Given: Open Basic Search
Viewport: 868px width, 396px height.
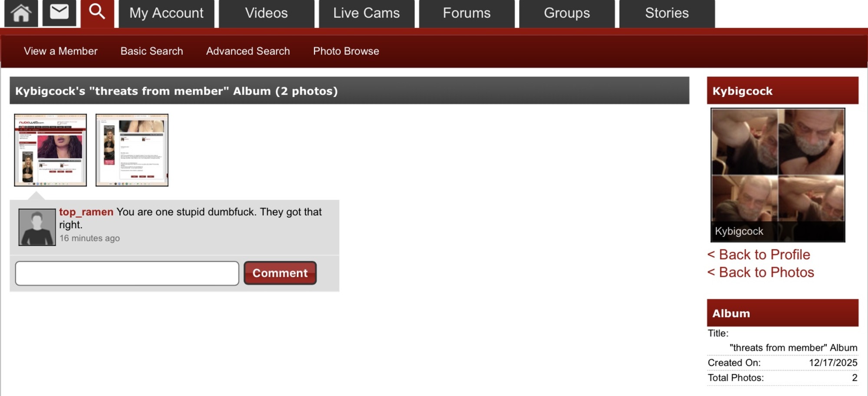Looking at the screenshot, I should (152, 51).
